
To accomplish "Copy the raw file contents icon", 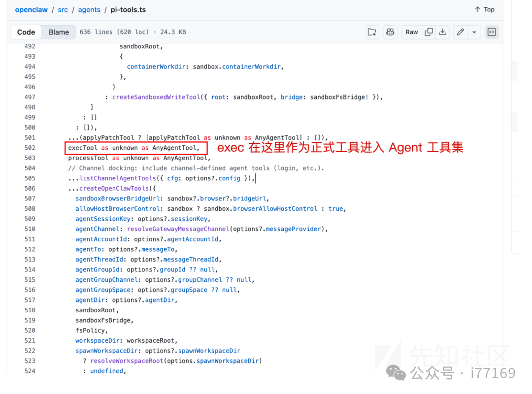I will pos(429,32).
